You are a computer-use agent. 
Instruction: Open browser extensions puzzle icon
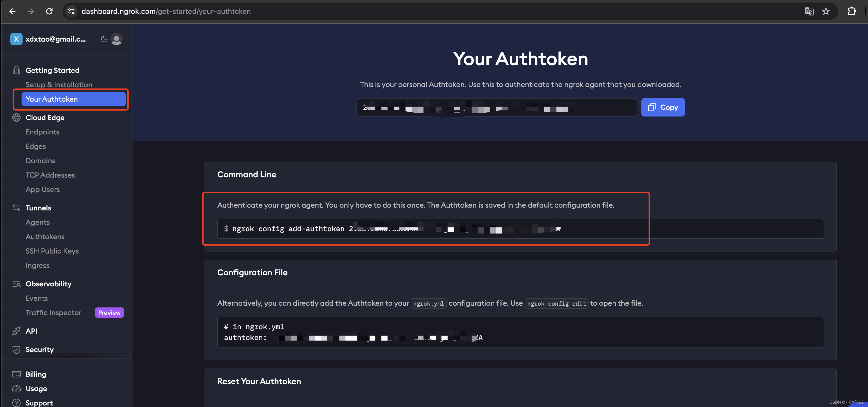(852, 11)
